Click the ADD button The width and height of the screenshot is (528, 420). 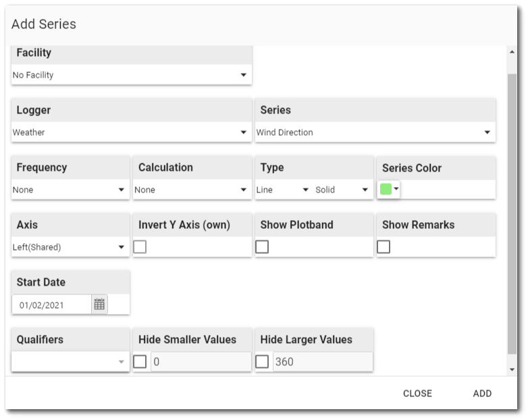(482, 394)
